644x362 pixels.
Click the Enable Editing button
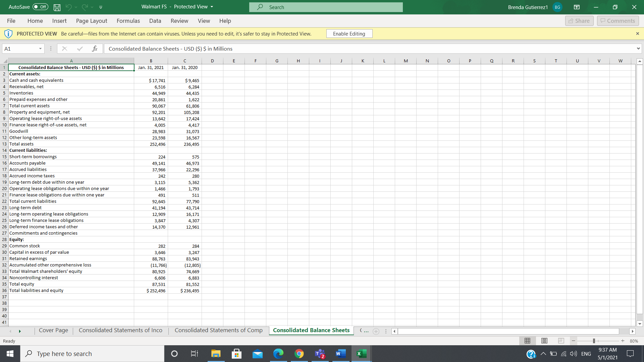coord(349,34)
